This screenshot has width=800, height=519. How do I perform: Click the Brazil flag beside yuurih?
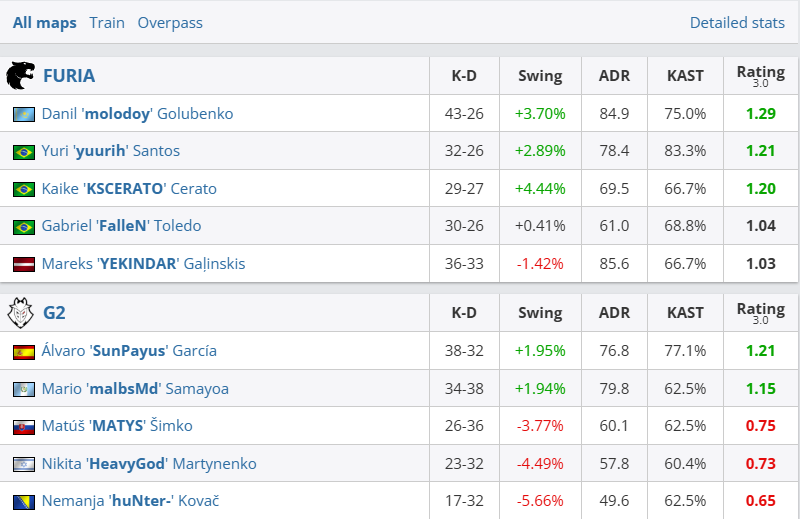(24, 152)
